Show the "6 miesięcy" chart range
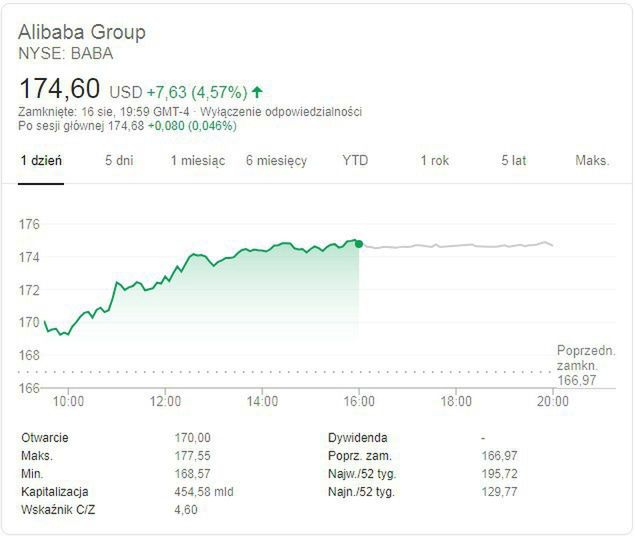Image resolution: width=635 pixels, height=539 pixels. pyautogui.click(x=276, y=161)
